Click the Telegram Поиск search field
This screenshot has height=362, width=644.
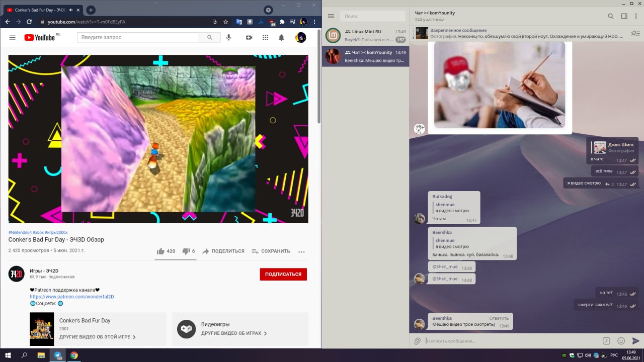tap(372, 16)
